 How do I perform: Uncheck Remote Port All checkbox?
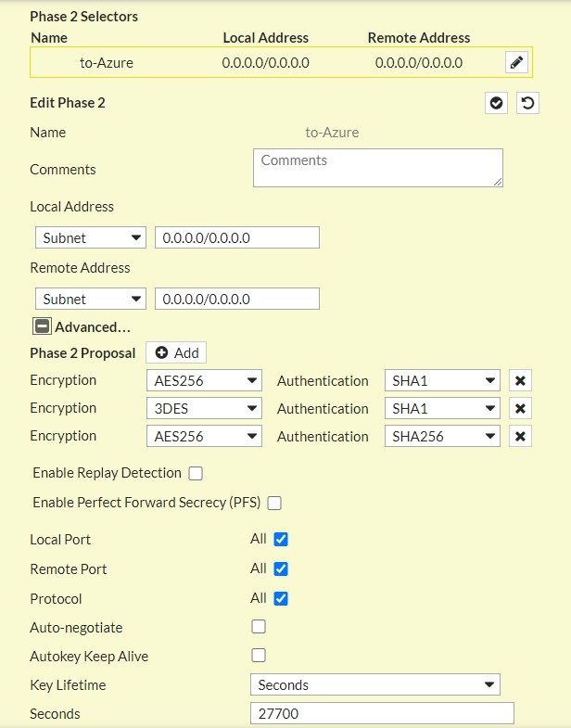[281, 568]
